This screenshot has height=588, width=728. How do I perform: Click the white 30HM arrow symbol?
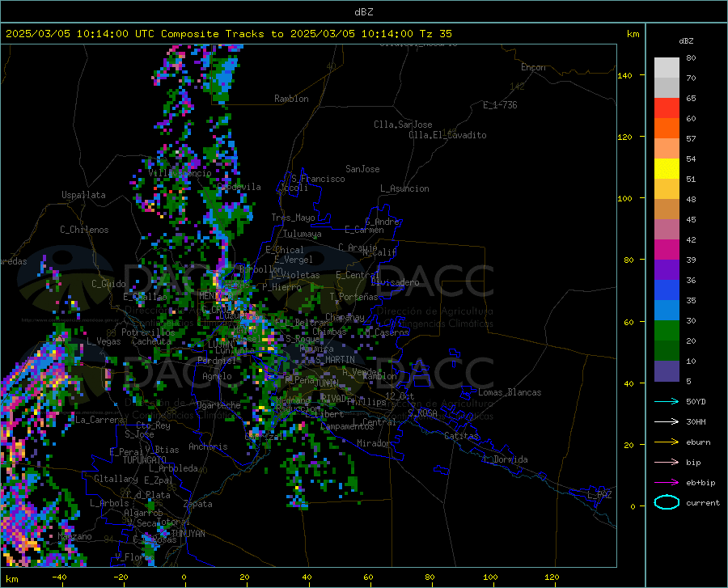pyautogui.click(x=667, y=422)
